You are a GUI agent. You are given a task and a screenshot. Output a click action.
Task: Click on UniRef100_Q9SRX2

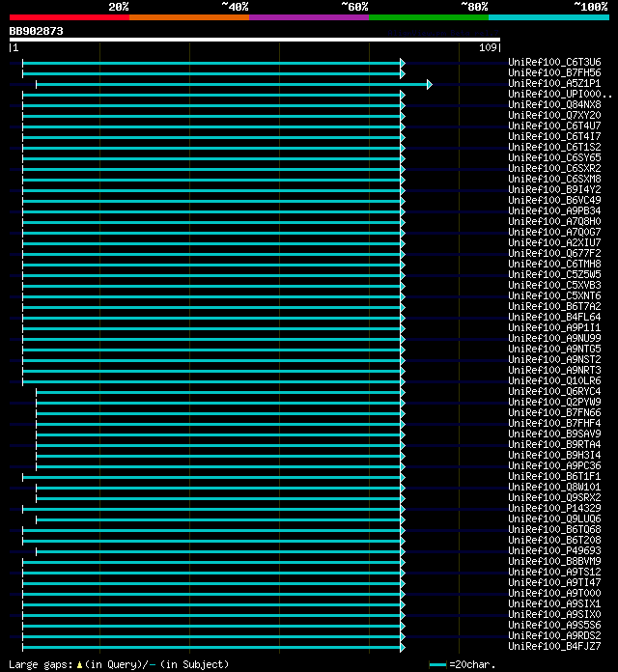tap(554, 497)
